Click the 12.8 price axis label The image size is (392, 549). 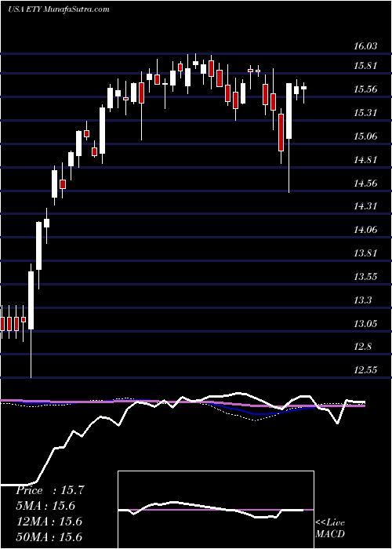tap(363, 347)
